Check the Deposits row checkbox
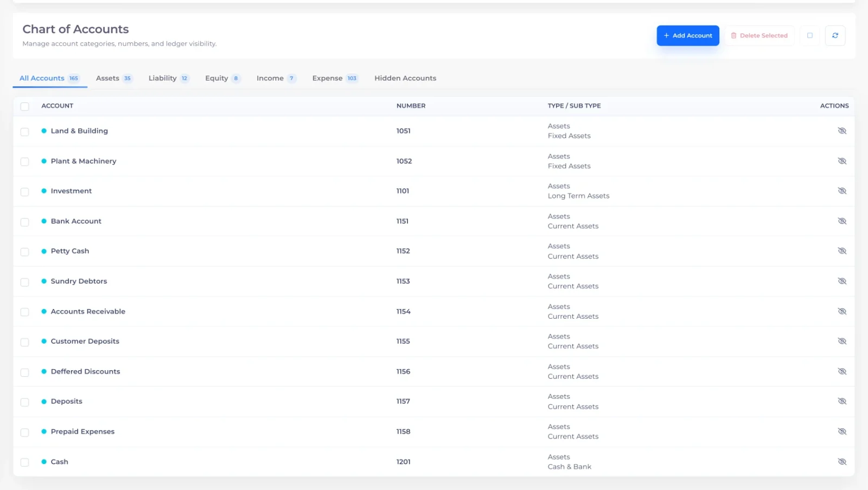The height and width of the screenshot is (490, 868). coord(24,402)
